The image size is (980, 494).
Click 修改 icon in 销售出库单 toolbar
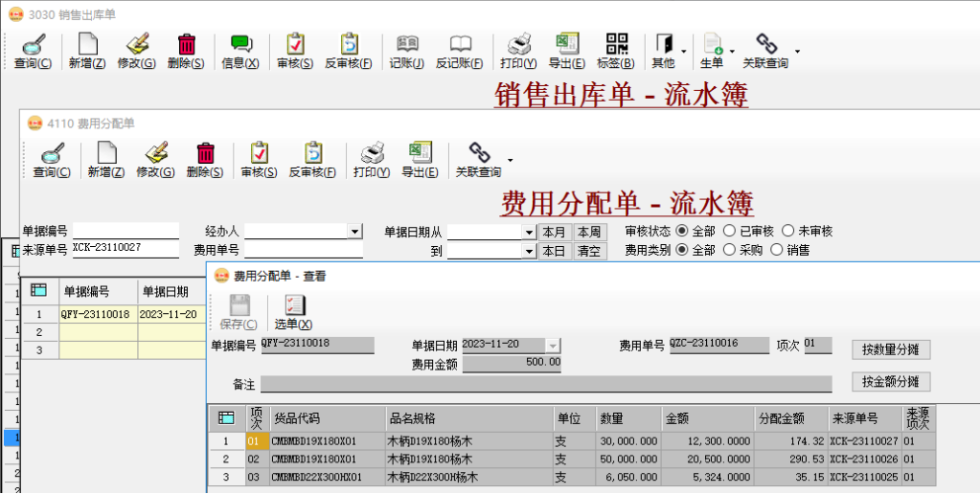(137, 44)
